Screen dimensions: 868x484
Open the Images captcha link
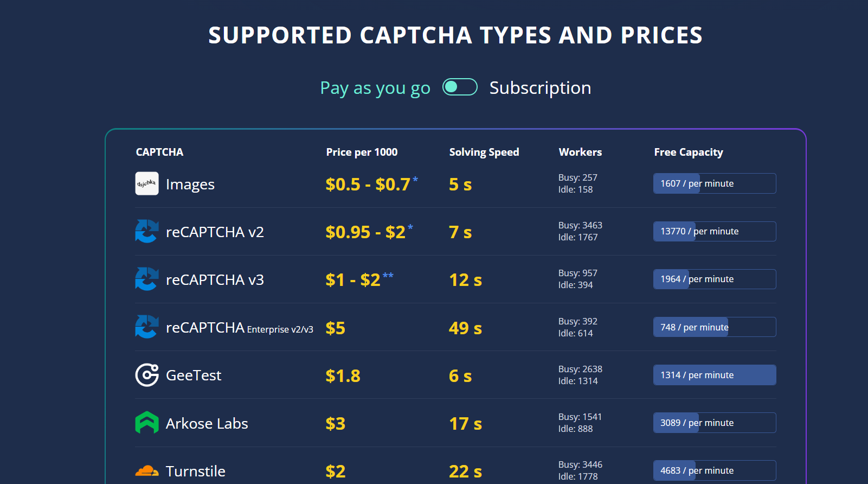[x=190, y=184]
